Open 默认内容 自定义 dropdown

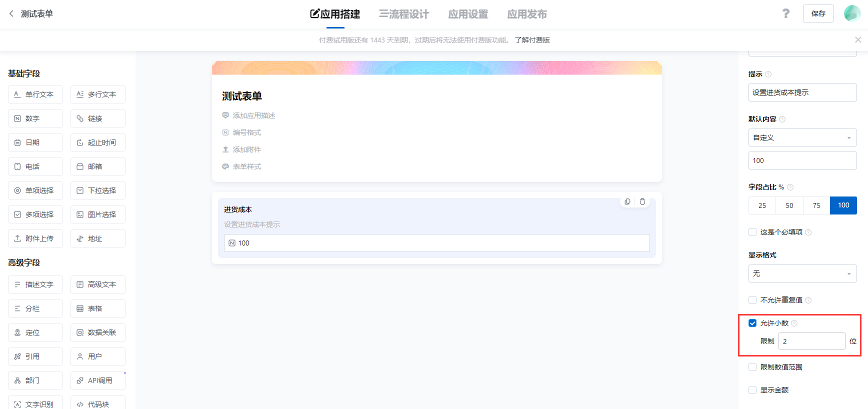[x=802, y=137]
